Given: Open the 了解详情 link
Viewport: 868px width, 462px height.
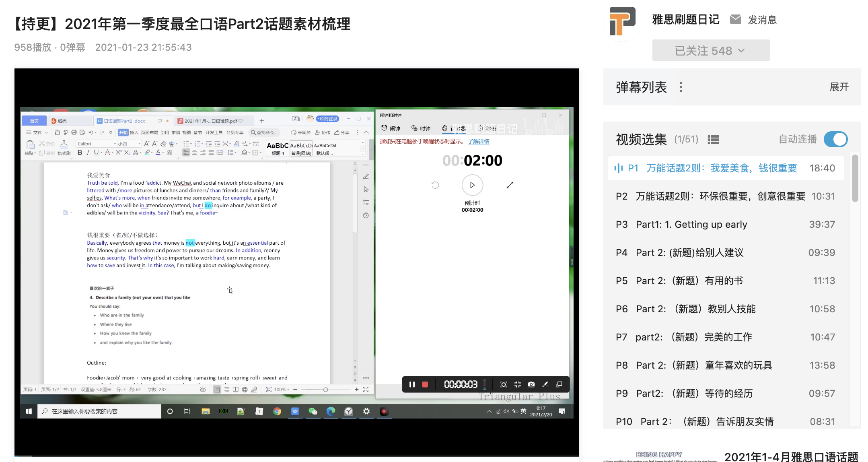Looking at the screenshot, I should click(x=478, y=142).
